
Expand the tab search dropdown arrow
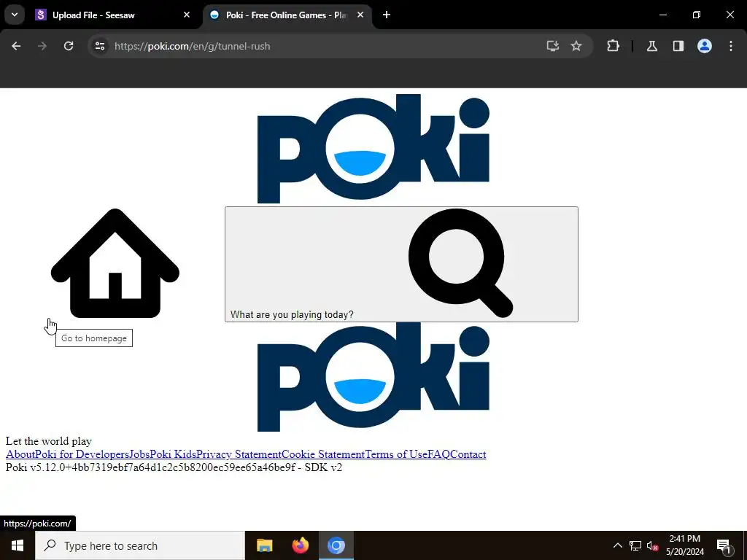click(15, 15)
